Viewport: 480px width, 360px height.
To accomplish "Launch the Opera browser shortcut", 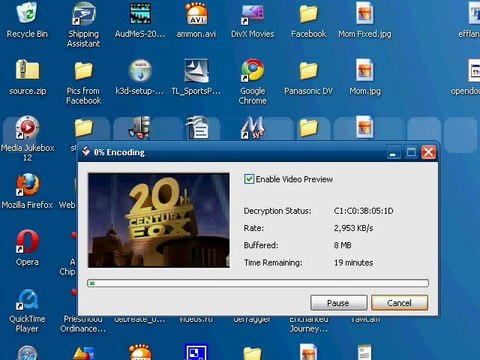I will pyautogui.click(x=27, y=248).
